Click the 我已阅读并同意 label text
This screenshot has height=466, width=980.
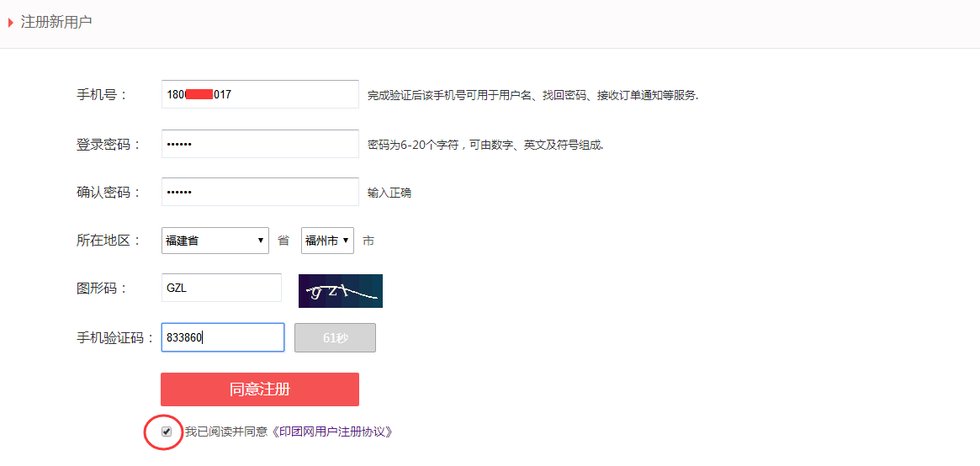pos(225,432)
